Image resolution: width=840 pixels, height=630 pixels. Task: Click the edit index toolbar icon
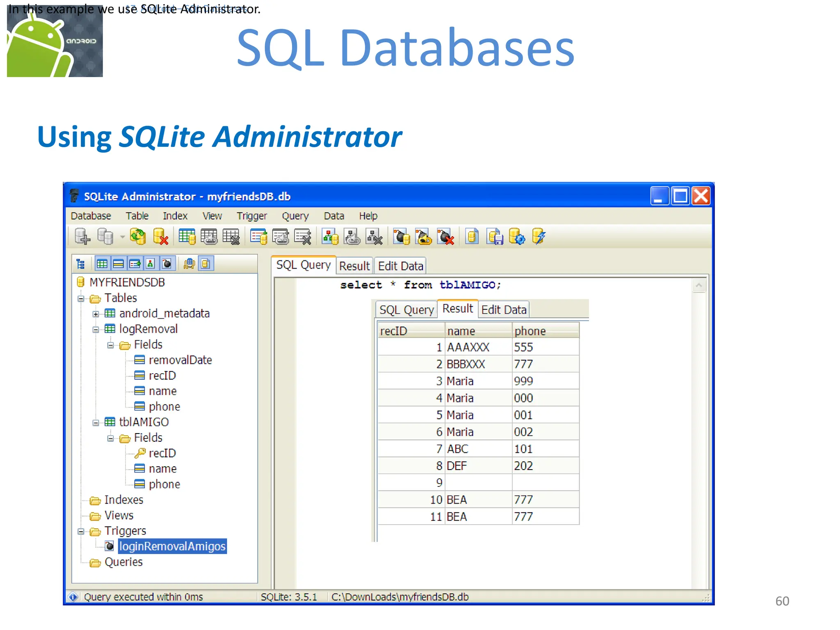pyautogui.click(x=281, y=237)
